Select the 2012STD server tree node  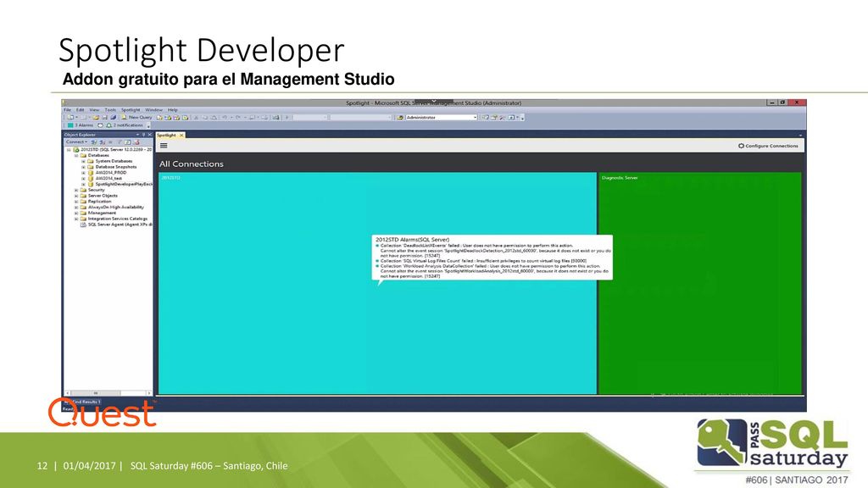pos(113,149)
